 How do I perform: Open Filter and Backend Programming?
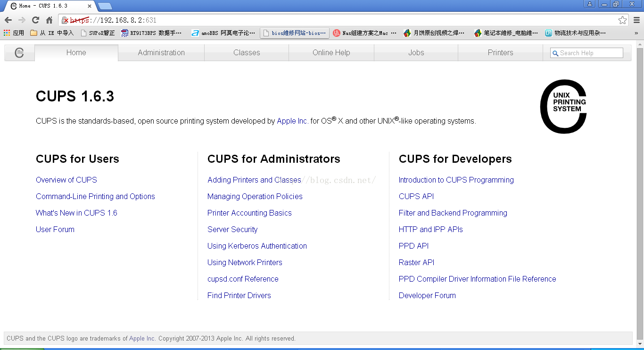(453, 213)
